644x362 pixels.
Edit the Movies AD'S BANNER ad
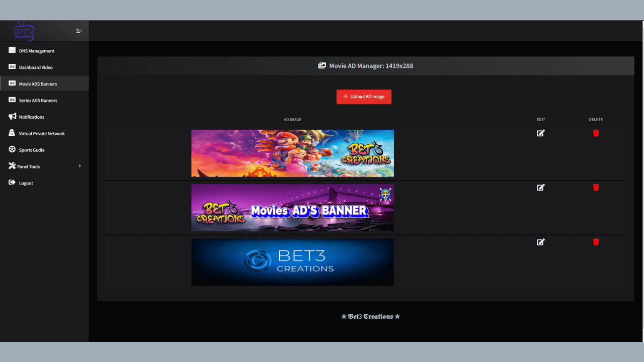[x=541, y=188]
